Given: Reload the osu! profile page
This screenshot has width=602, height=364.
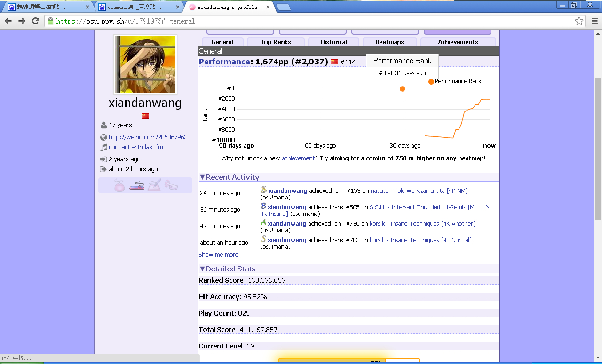Looking at the screenshot, I should [x=35, y=21].
